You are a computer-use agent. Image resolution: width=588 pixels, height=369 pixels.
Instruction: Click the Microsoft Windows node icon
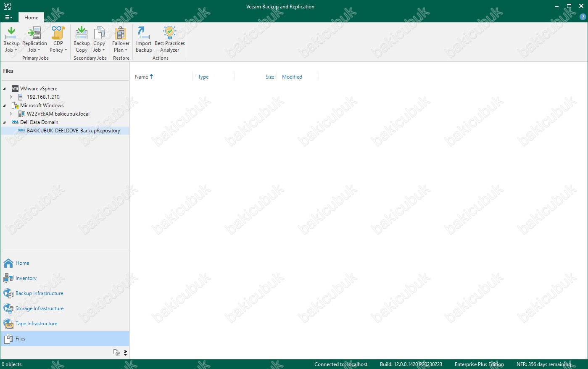15,105
